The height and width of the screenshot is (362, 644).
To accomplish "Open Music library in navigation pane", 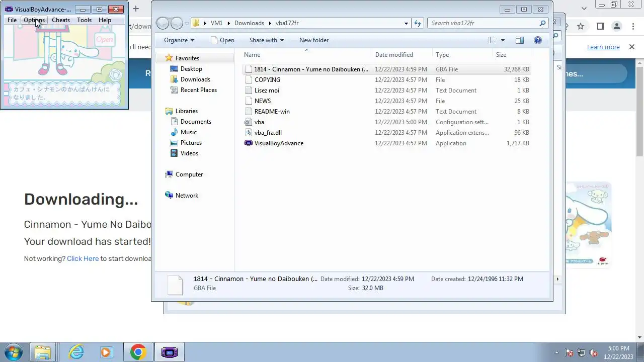I will tap(188, 132).
